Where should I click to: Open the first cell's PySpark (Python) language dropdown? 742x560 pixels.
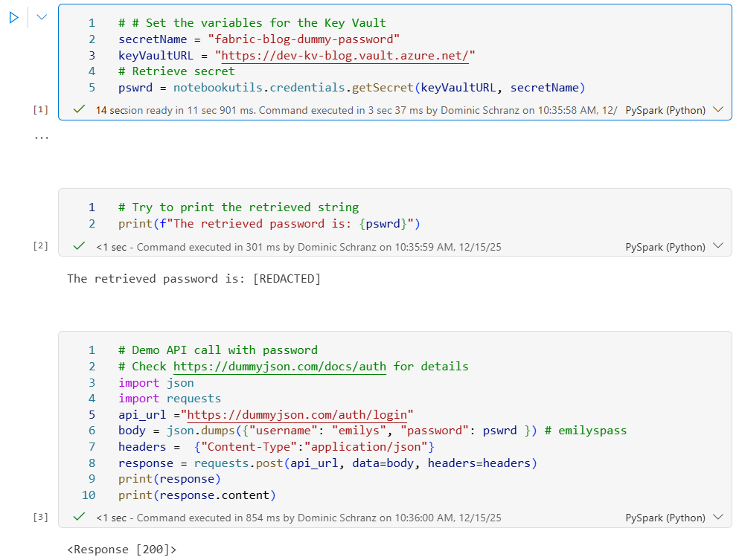(x=717, y=110)
